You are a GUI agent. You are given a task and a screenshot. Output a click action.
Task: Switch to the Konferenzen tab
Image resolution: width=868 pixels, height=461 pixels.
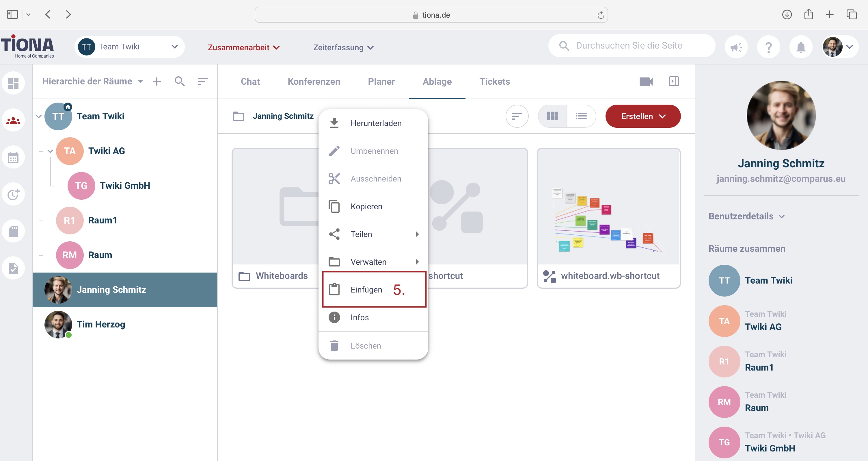pyautogui.click(x=314, y=82)
